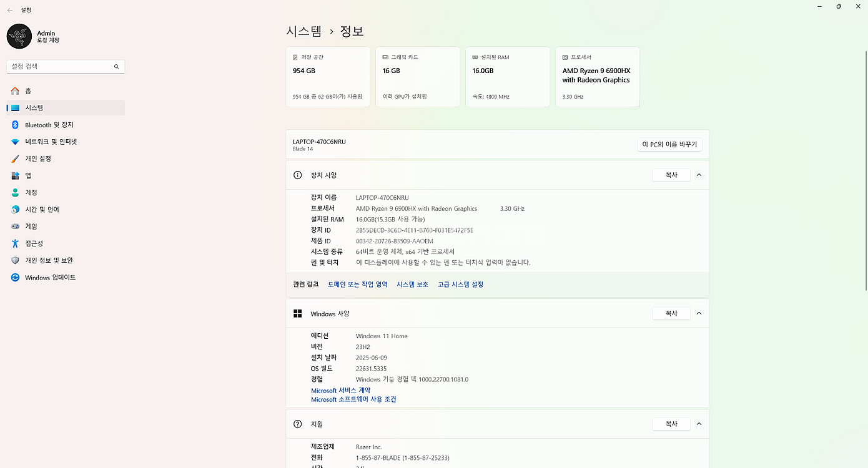Viewport: 868px width, 468px height.
Task: Open the 앱 icon in sidebar
Action: [15, 176]
